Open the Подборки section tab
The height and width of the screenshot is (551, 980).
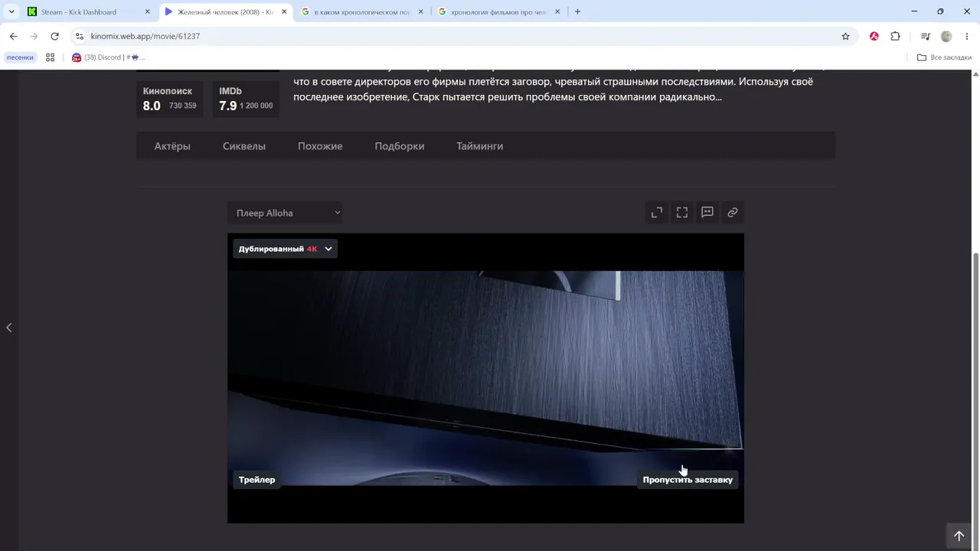(400, 146)
